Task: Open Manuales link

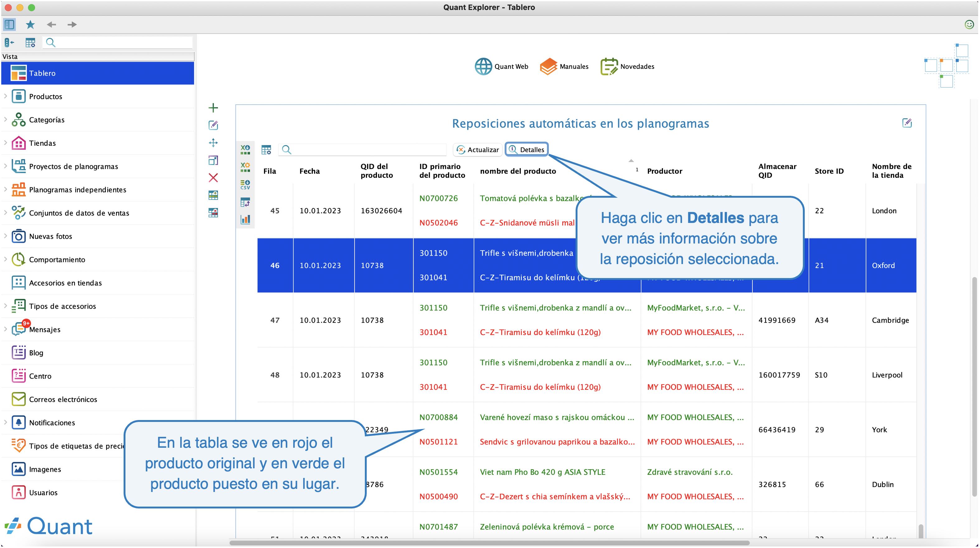Action: click(x=564, y=67)
